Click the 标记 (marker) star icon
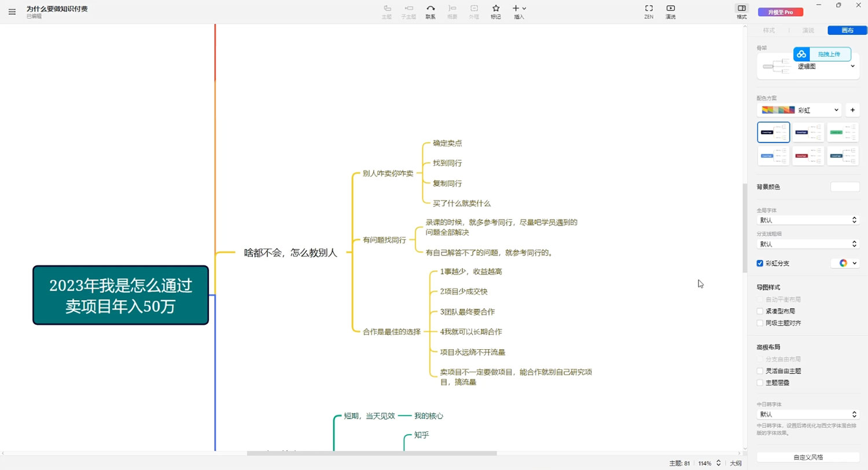The width and height of the screenshot is (868, 470). pos(495,12)
